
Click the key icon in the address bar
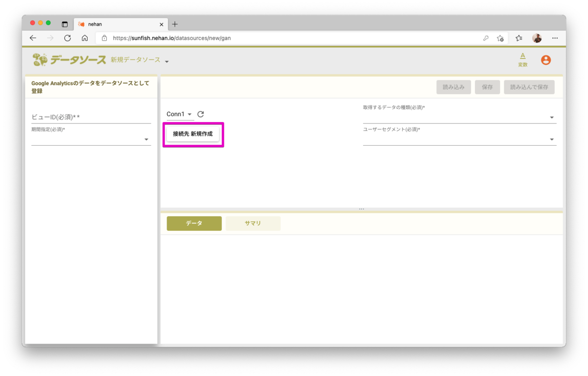click(x=486, y=38)
